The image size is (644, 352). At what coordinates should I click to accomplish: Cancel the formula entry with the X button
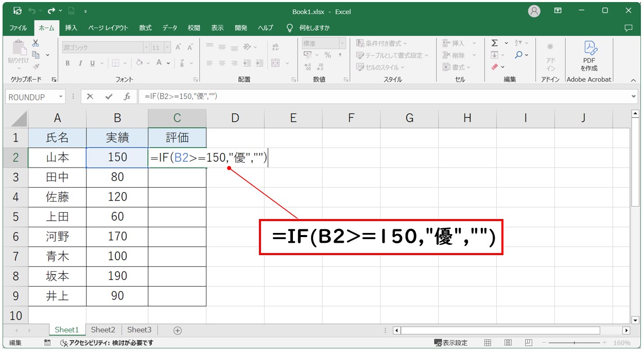pos(90,97)
